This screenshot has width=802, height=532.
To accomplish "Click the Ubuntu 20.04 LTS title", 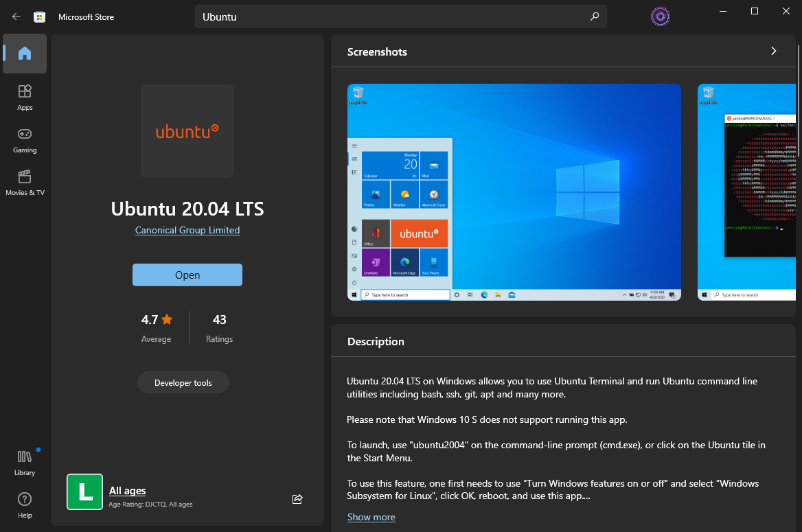I will (x=187, y=209).
